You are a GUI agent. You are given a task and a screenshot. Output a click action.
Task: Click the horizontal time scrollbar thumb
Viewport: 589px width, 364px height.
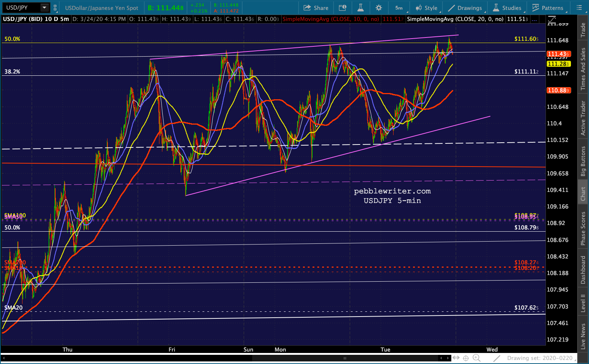point(345,358)
